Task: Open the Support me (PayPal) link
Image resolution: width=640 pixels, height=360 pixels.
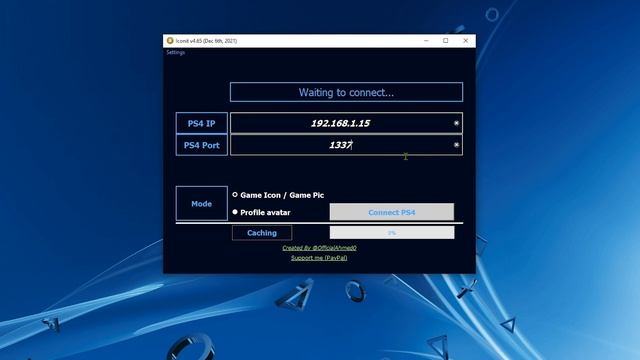Action: tap(319, 258)
